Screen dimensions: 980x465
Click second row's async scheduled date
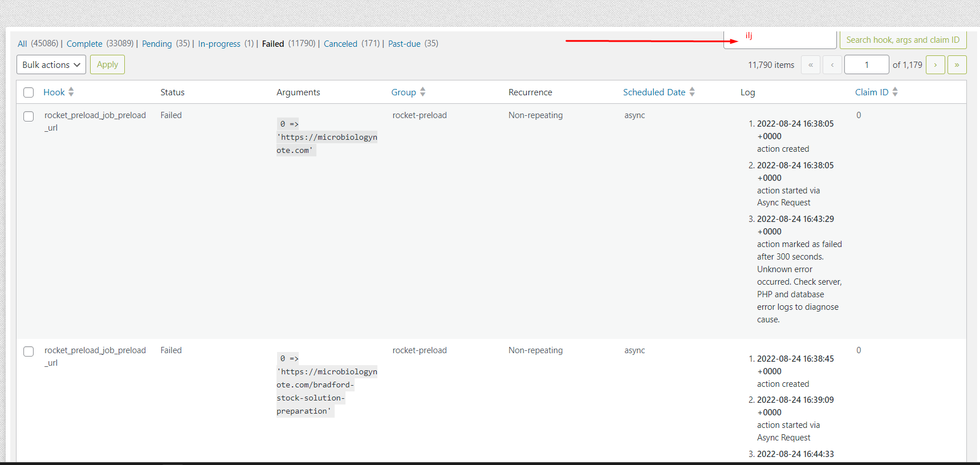[635, 350]
